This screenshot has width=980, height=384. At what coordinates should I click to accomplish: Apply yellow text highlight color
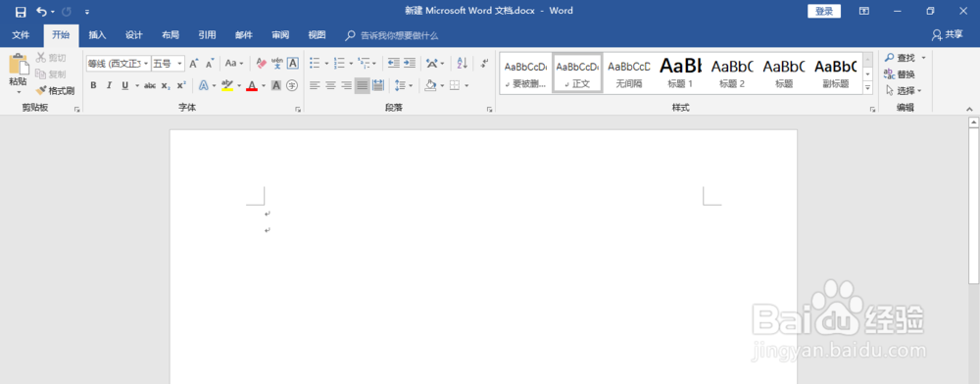click(227, 85)
